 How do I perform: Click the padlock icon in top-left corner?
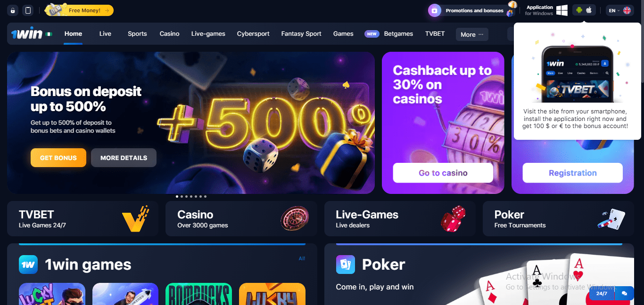click(x=13, y=10)
